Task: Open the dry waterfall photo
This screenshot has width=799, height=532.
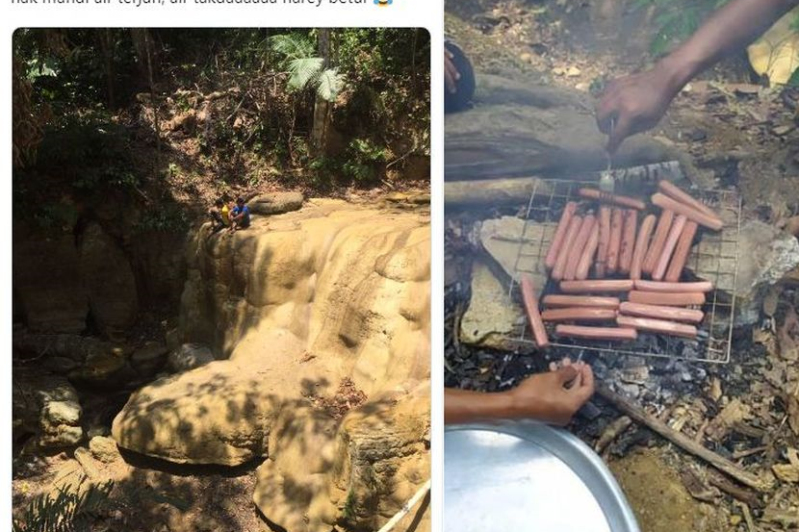Action: click(221, 280)
